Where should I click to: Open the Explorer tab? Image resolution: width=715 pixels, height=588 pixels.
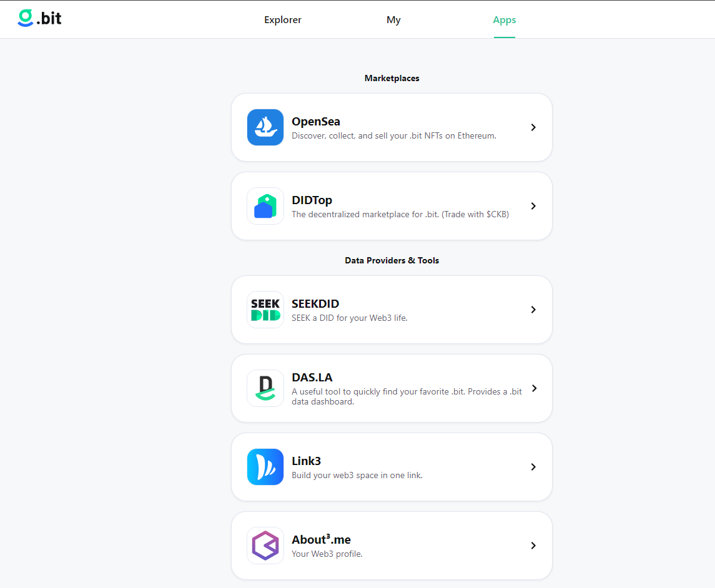[282, 20]
